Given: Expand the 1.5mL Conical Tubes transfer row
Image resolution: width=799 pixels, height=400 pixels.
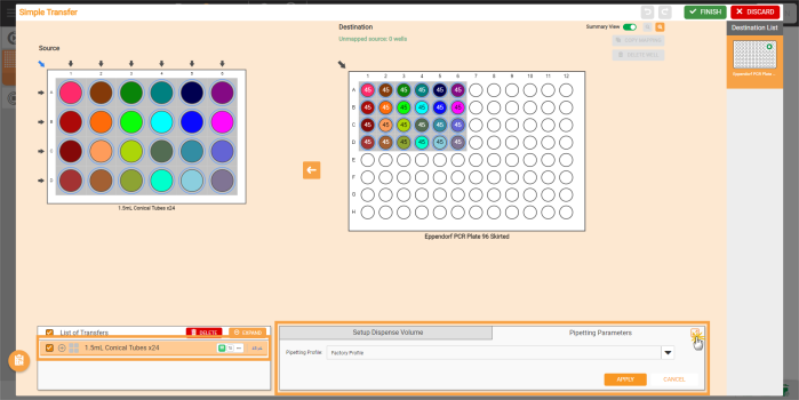Looking at the screenshot, I should tap(62, 348).
